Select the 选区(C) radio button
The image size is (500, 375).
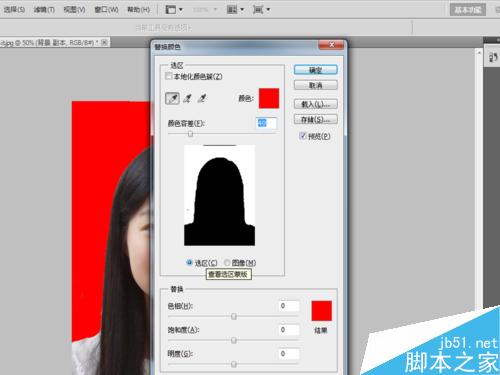(x=189, y=262)
